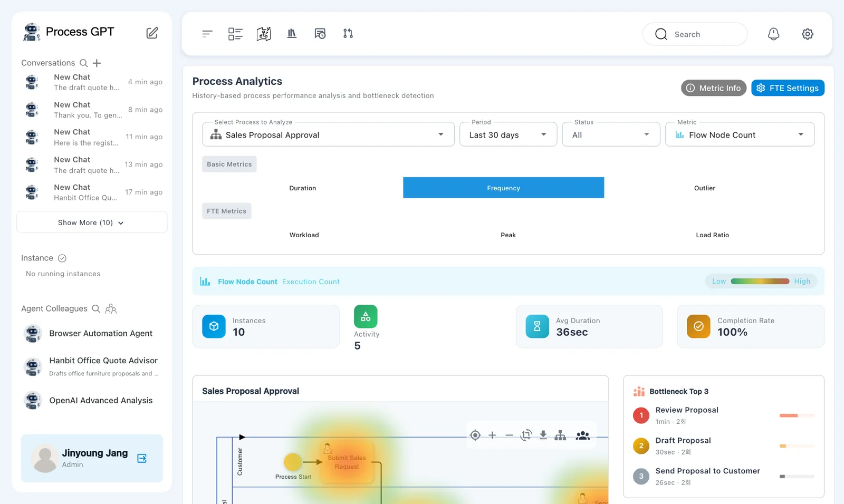844x504 pixels.
Task: Click the Low-High heatmap gradient legend
Action: tap(760, 282)
